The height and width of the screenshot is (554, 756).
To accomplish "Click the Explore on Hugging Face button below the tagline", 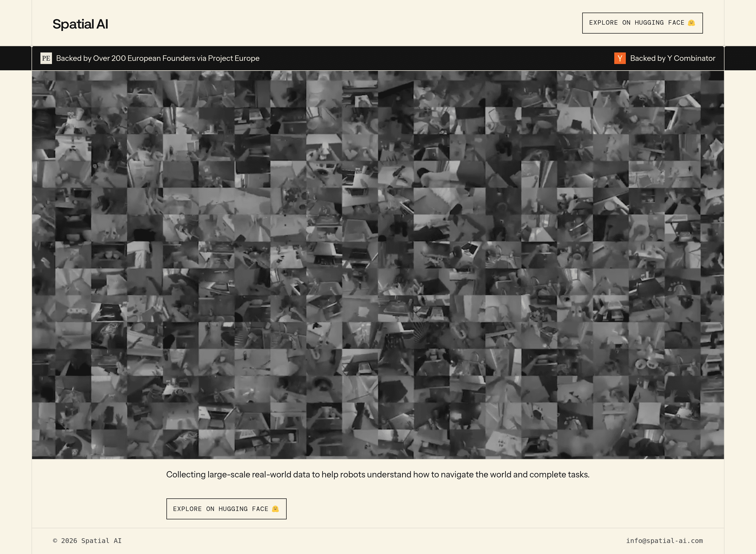I will coord(226,509).
